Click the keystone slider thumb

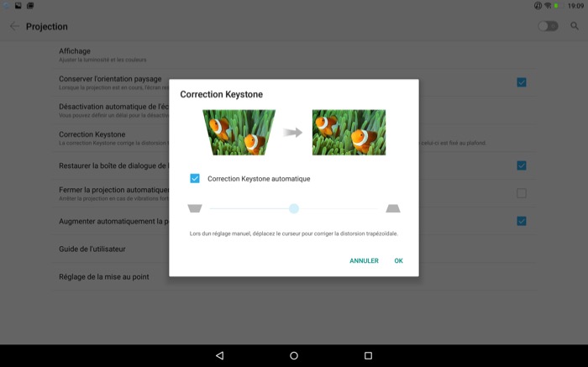[294, 208]
